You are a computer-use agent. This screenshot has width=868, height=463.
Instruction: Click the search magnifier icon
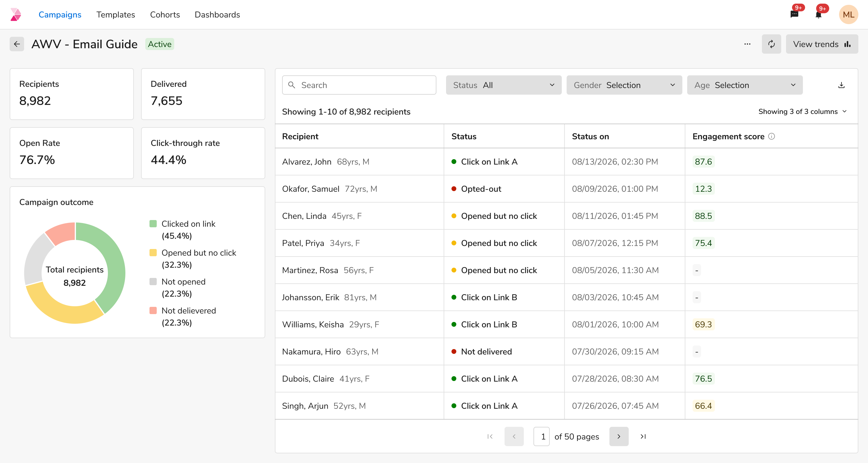[292, 85]
